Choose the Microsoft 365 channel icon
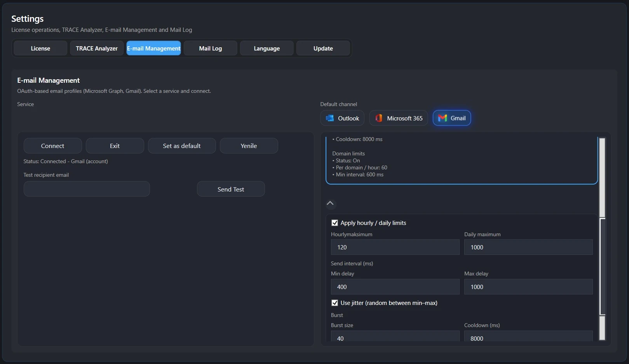This screenshot has height=364, width=629. pos(379,118)
